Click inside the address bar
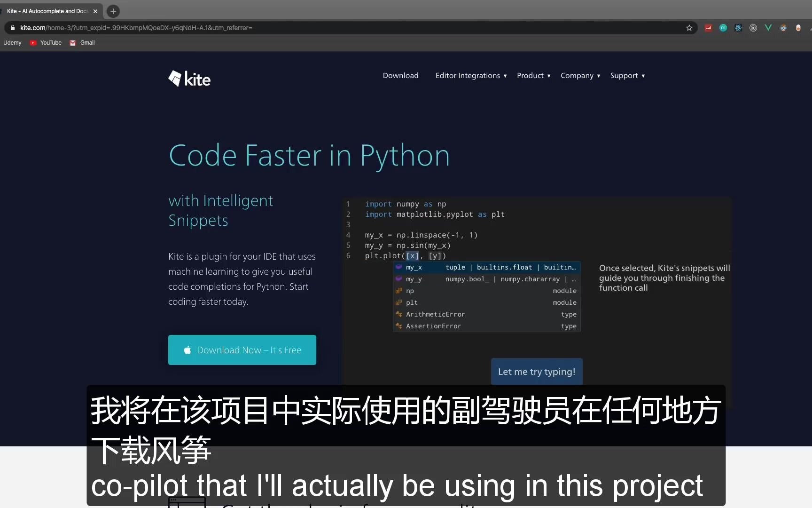 (188, 28)
